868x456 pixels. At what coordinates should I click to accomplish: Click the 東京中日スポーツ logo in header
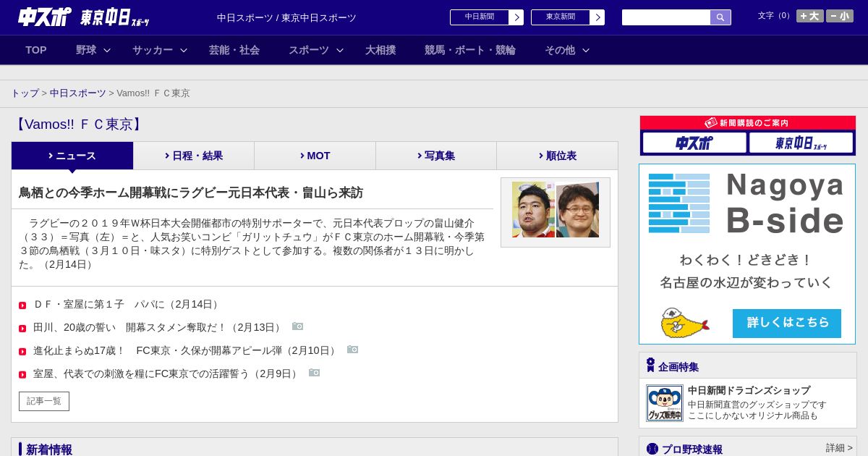click(115, 17)
